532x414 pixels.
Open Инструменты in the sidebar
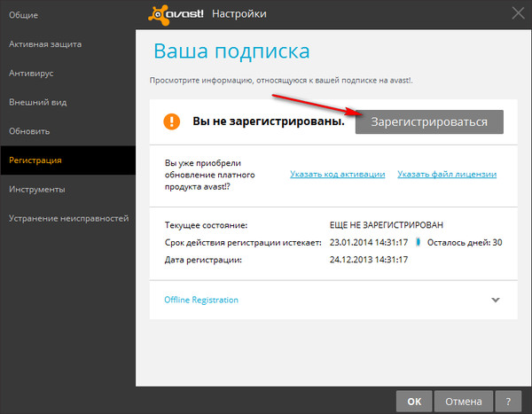click(x=68, y=190)
